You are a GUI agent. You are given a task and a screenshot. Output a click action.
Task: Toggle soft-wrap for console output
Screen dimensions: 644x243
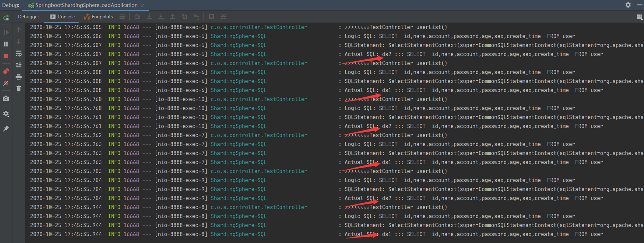(19, 54)
